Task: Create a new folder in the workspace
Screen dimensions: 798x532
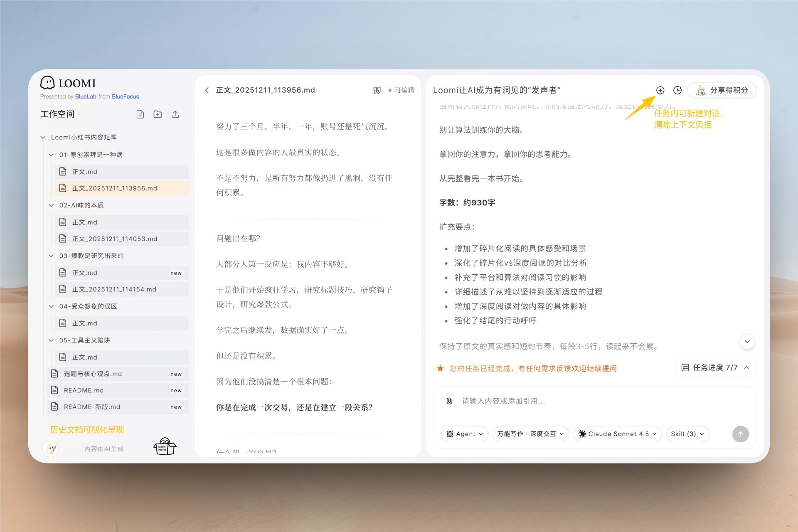Action: [158, 114]
